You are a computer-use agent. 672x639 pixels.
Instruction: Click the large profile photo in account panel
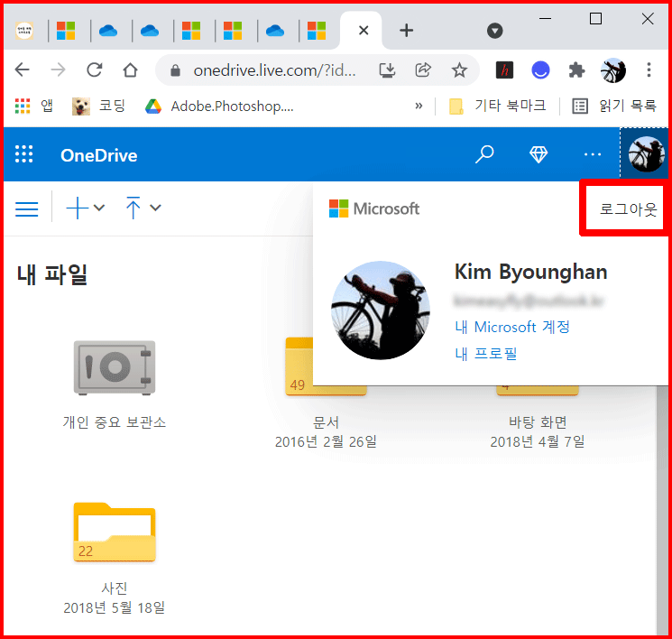point(381,310)
